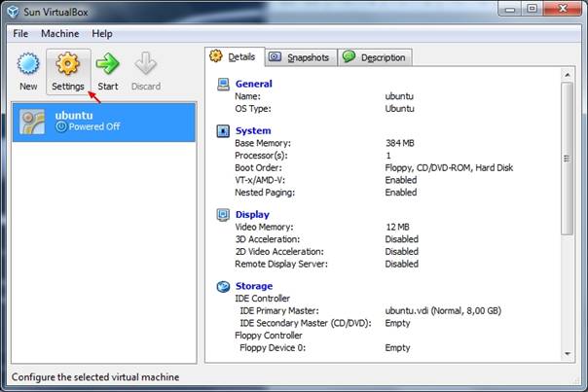Click the '3D Acceleration:' label
The height and width of the screenshot is (392, 588).
coord(268,239)
